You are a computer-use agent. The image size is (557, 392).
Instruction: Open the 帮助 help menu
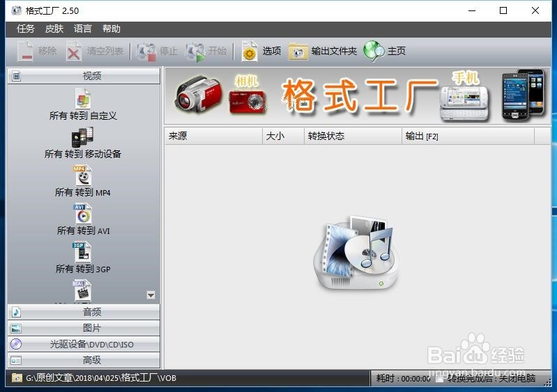pos(111,29)
